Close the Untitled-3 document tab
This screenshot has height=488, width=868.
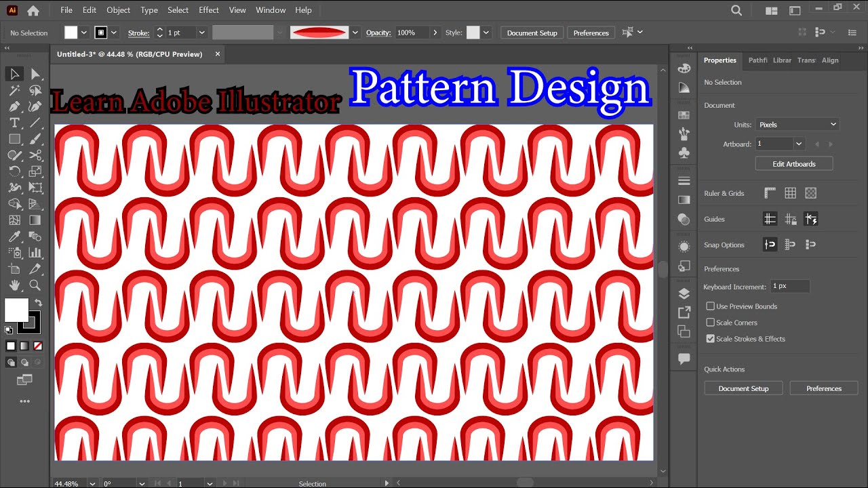pos(218,54)
